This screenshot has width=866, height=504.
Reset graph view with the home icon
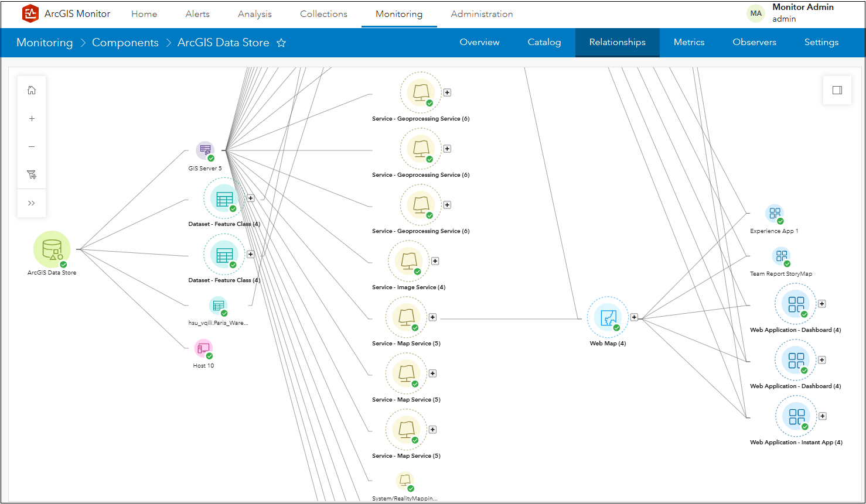(32, 90)
